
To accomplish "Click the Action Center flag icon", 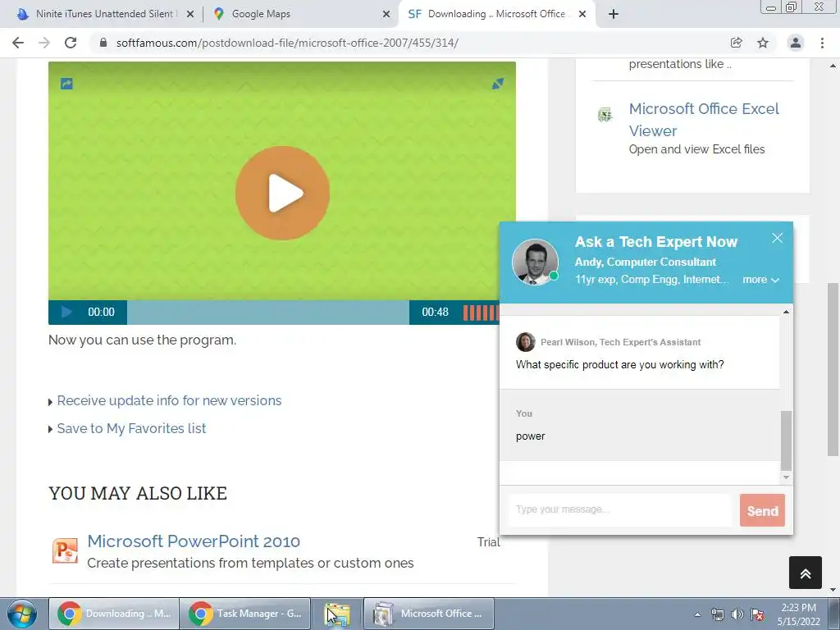I will pos(757,614).
